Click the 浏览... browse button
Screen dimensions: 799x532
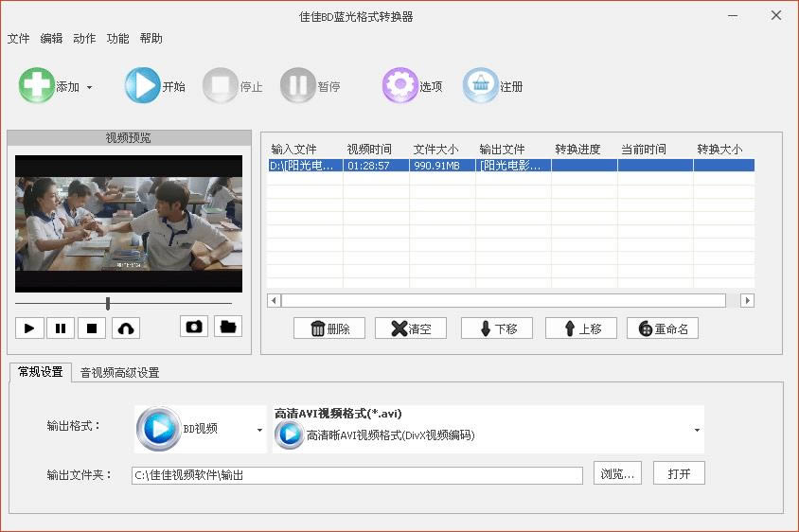pyautogui.click(x=617, y=473)
